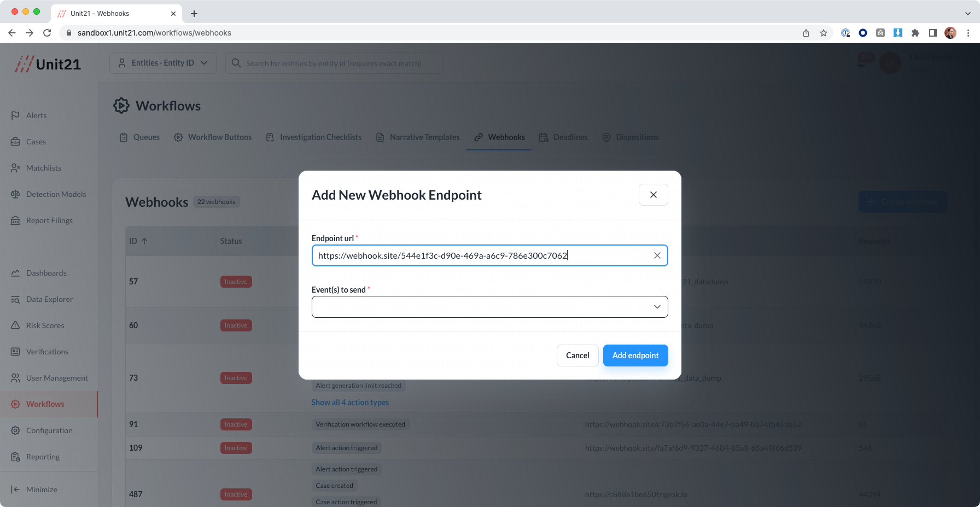Open Alerts in the sidebar
This screenshot has height=507, width=980.
36,115
